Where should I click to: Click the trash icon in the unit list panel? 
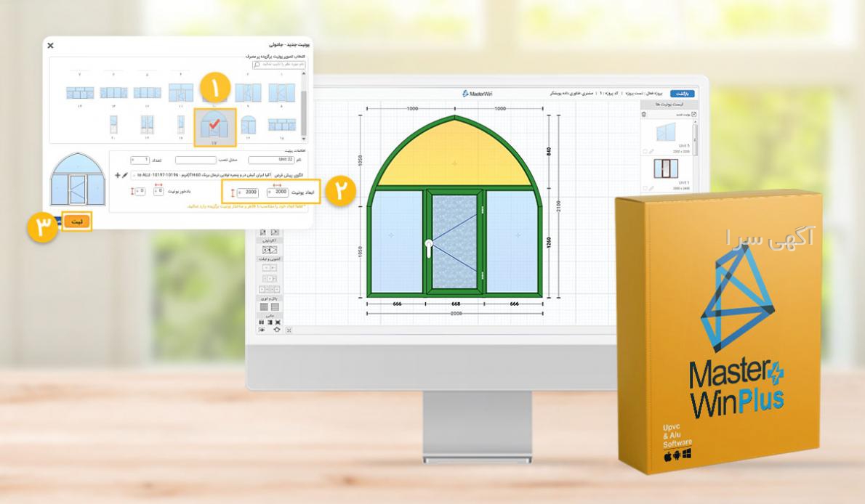[643, 114]
